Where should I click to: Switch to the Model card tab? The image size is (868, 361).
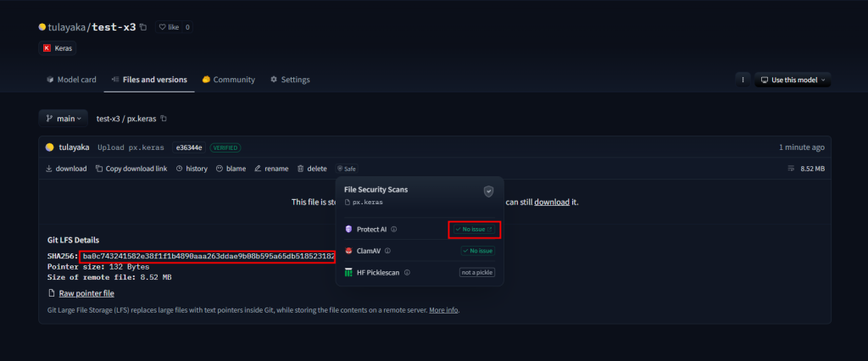tap(71, 80)
